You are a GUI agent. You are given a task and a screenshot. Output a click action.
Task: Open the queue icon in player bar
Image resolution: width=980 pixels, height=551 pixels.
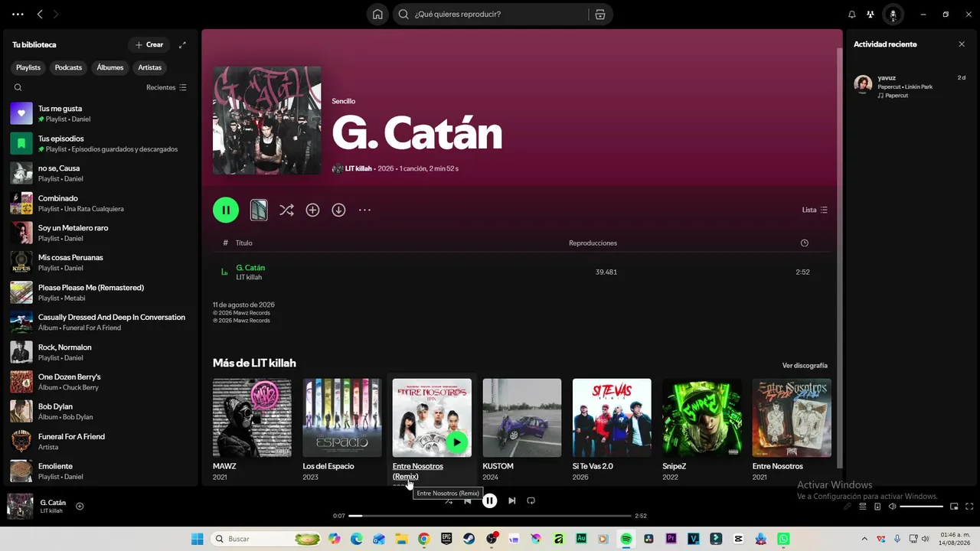863,506
